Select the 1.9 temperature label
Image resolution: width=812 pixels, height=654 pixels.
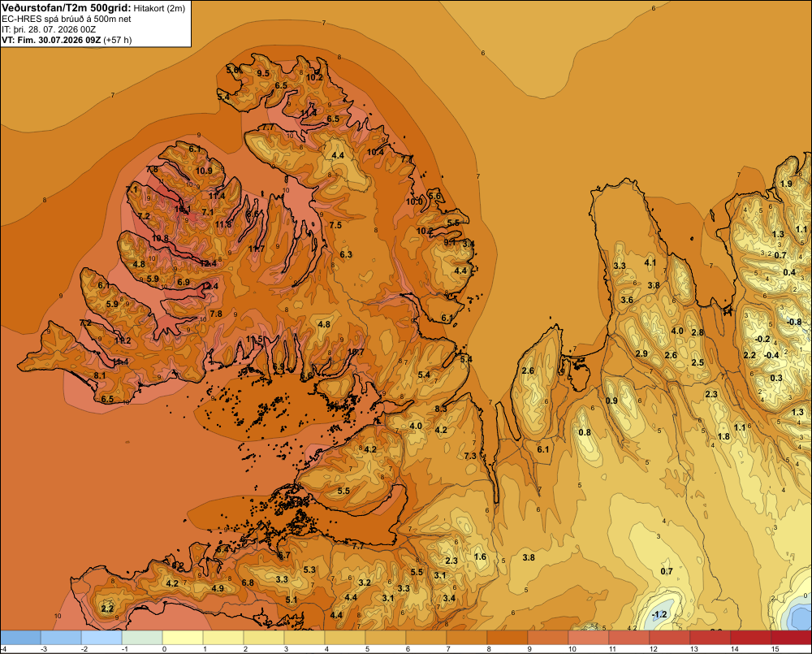point(786,184)
